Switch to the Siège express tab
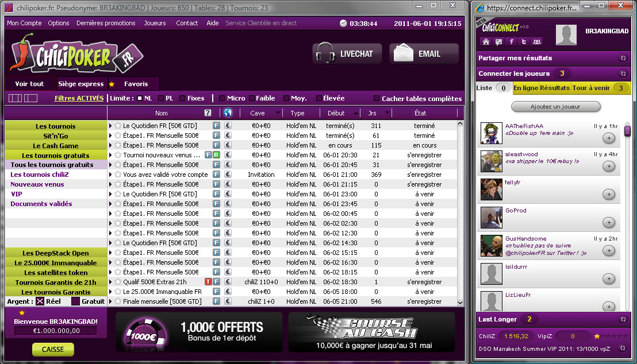The image size is (637, 364). click(x=81, y=84)
